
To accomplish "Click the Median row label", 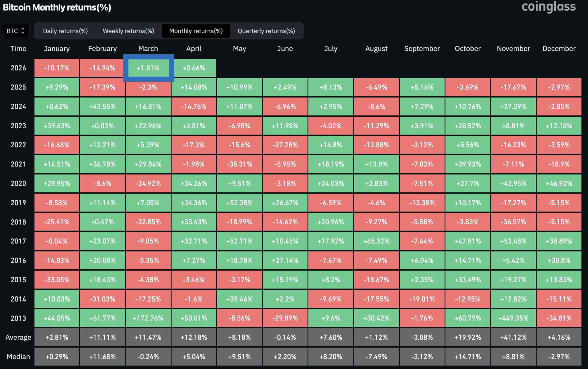I will [18, 357].
